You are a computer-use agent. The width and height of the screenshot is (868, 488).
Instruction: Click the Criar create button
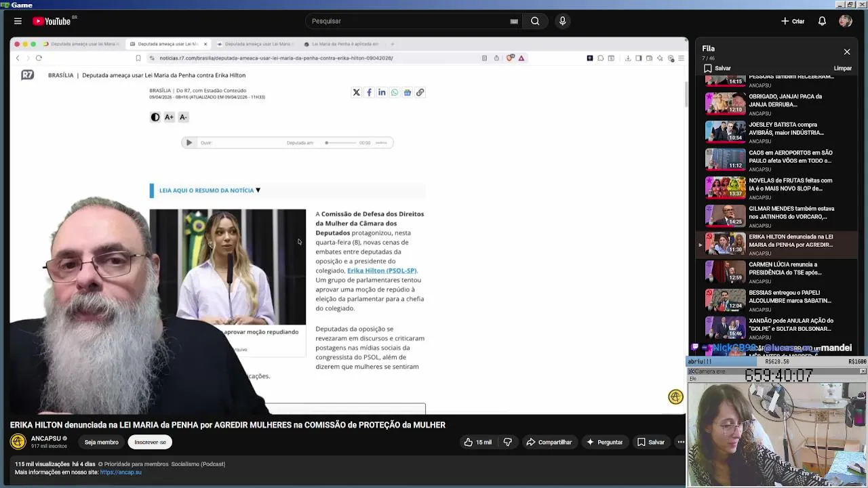tap(793, 21)
